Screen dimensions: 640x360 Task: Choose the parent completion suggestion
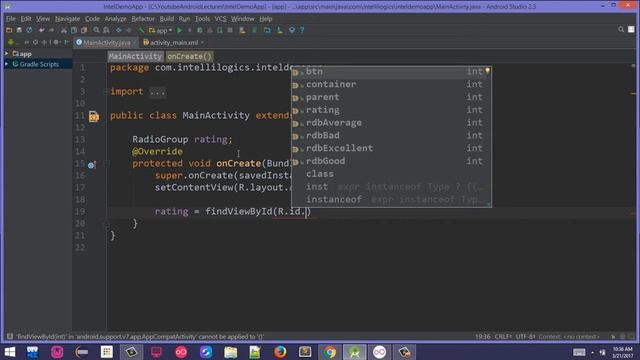point(391,97)
